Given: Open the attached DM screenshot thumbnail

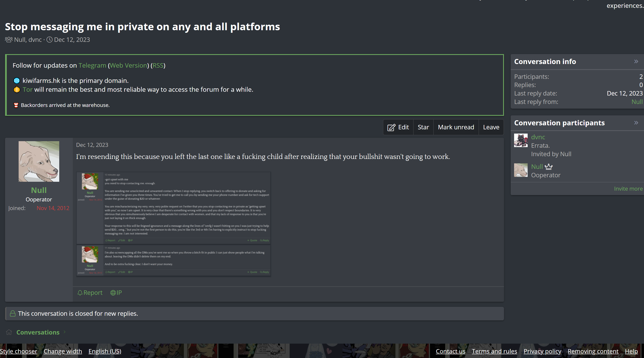Looking at the screenshot, I should (x=173, y=224).
